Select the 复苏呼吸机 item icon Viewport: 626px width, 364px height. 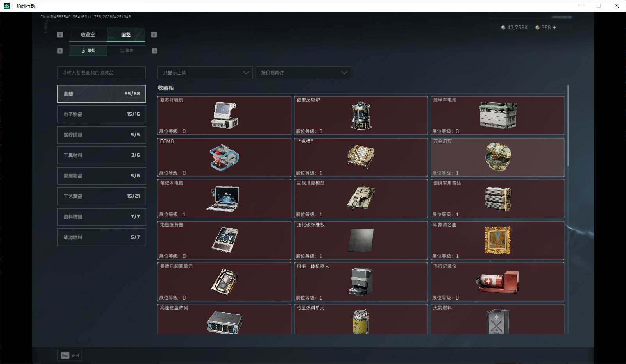(x=224, y=115)
